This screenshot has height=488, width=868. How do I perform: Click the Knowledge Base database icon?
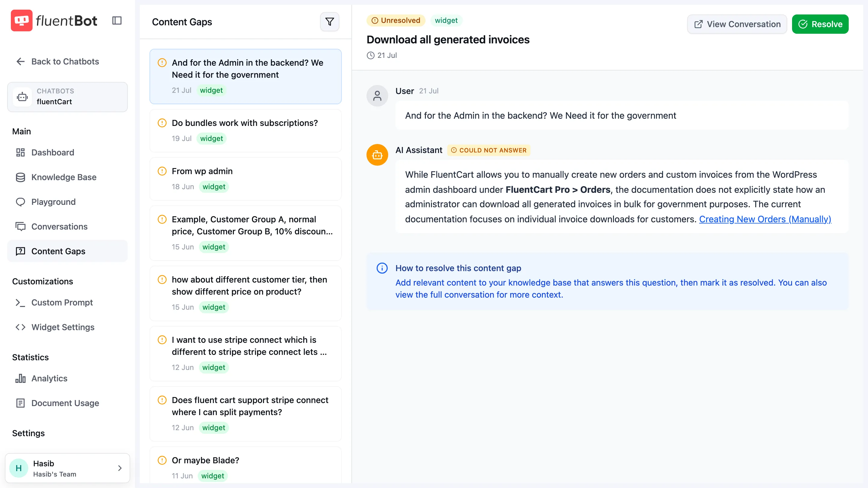(20, 177)
